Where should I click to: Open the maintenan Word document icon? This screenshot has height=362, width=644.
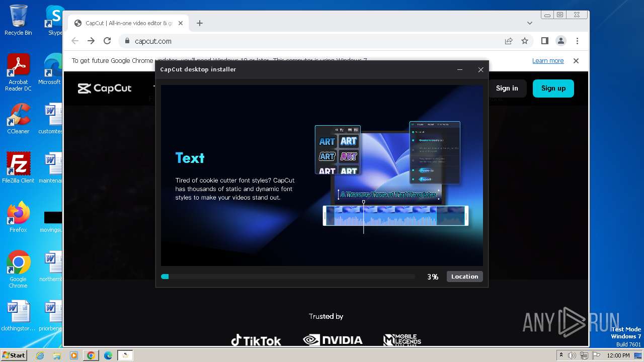pyautogui.click(x=52, y=168)
